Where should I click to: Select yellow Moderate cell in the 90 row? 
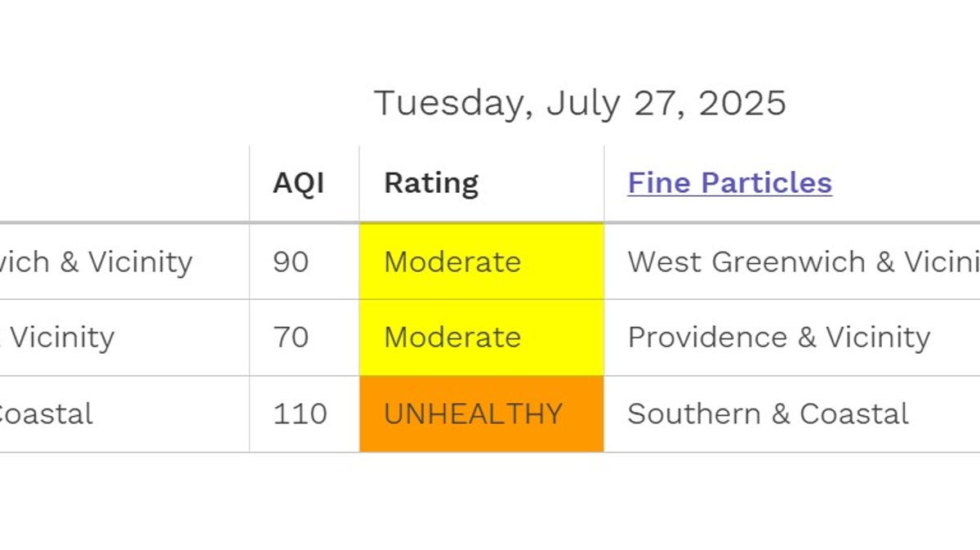[x=482, y=262]
